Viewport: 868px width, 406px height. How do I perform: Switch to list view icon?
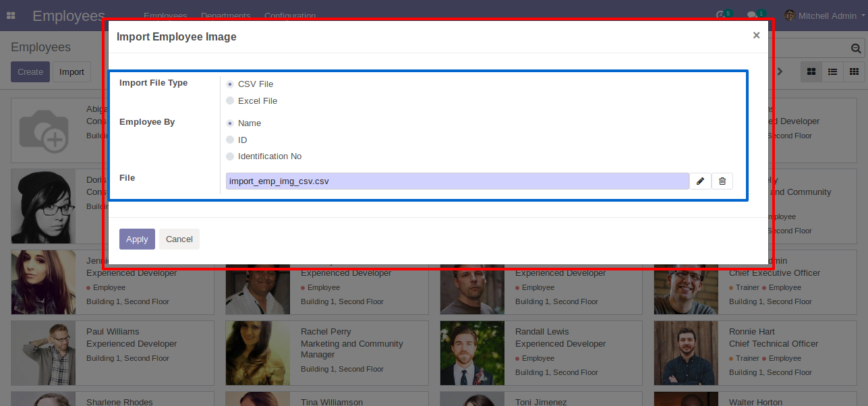[833, 71]
